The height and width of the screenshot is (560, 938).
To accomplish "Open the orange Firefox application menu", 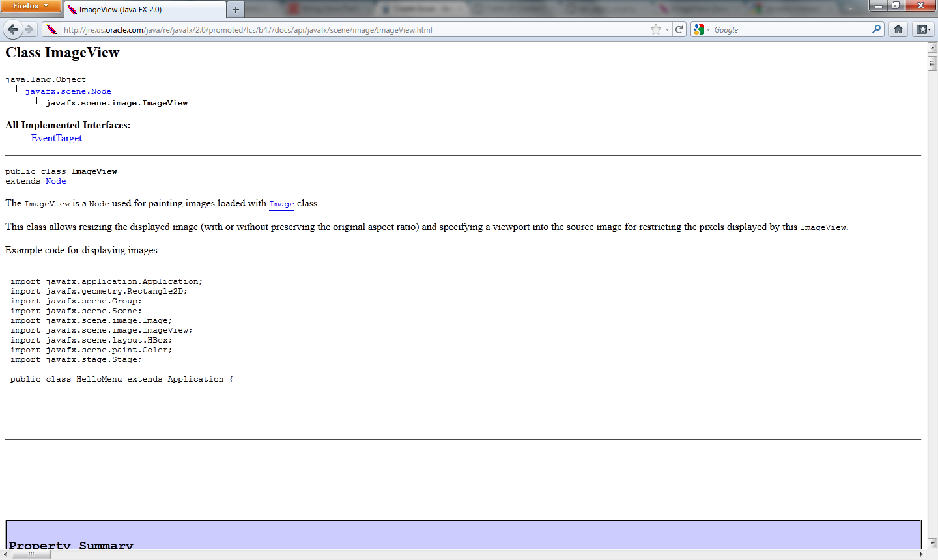I will 31,6.
